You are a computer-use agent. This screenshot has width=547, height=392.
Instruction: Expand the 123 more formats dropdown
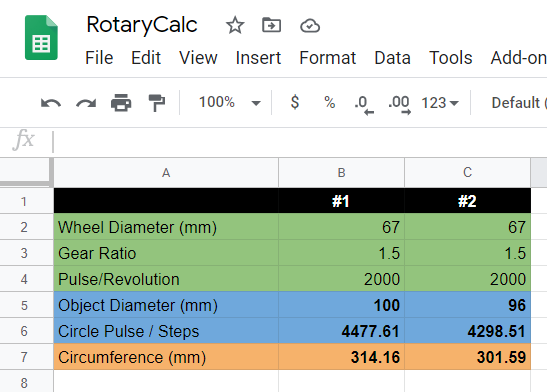pos(440,103)
